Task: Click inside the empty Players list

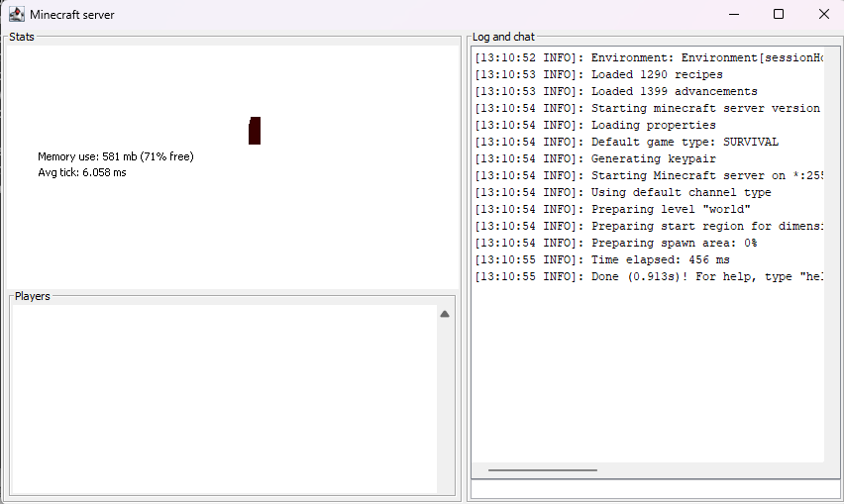Action: click(224, 399)
